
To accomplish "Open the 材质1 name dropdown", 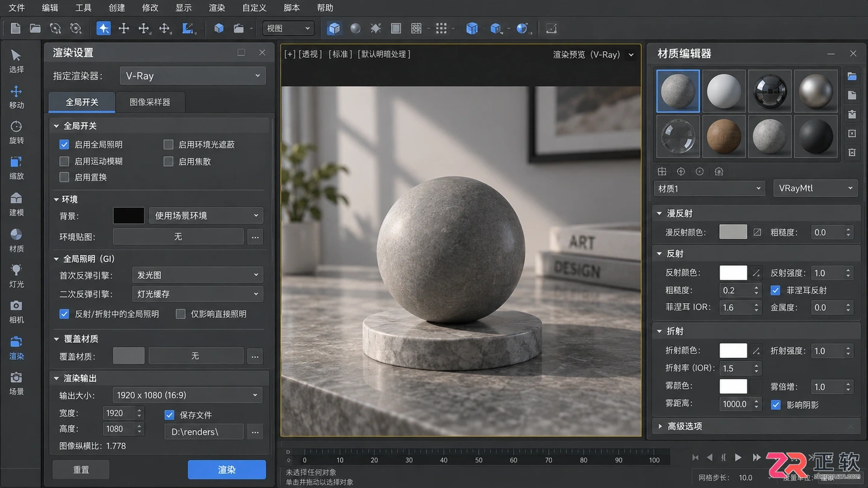I will [709, 189].
